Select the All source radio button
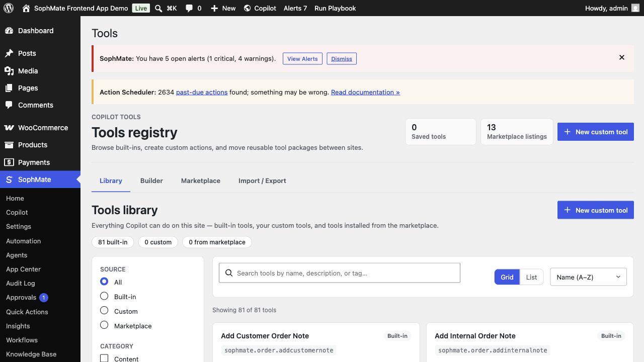The image size is (644, 362). coord(104,282)
